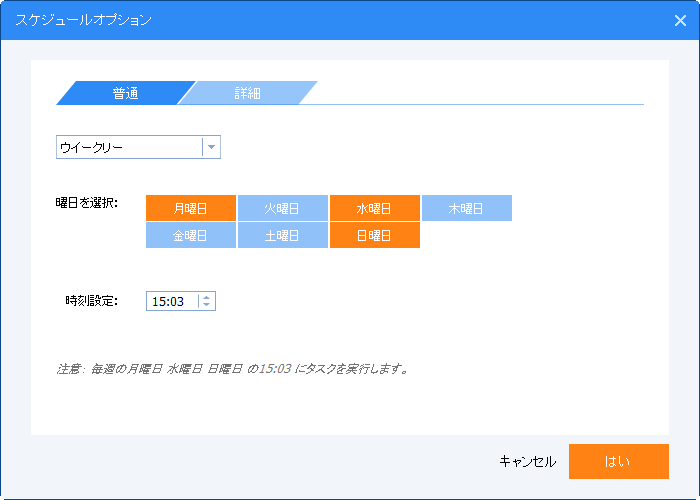Add 土曜日 to the schedule

[283, 235]
